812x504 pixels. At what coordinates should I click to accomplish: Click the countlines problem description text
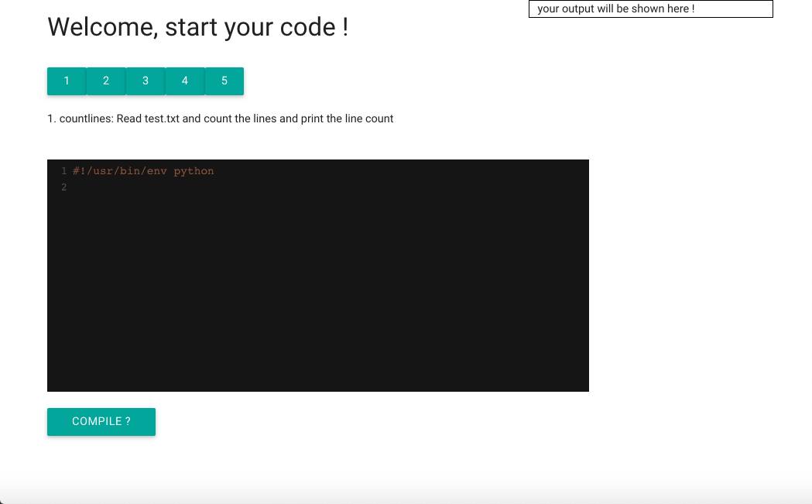click(x=220, y=118)
